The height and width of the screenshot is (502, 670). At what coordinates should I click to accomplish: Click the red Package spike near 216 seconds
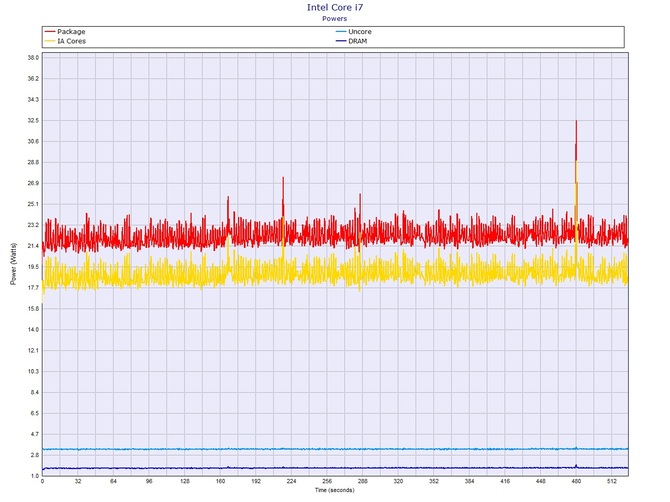coord(283,180)
